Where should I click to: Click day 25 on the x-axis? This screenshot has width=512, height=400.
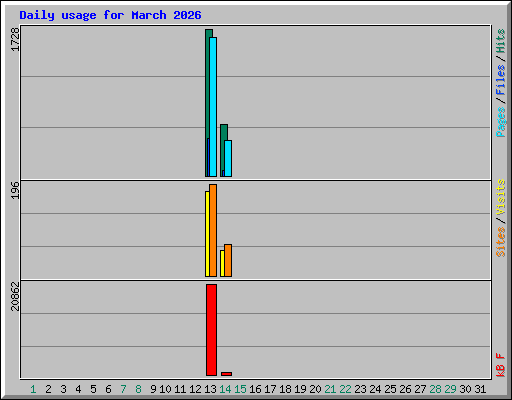click(390, 389)
